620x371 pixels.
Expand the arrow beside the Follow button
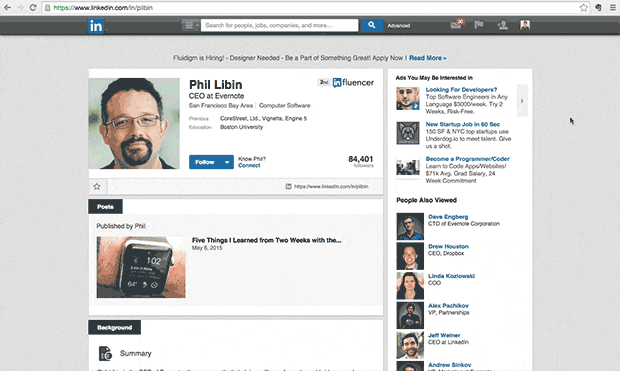pyautogui.click(x=227, y=162)
